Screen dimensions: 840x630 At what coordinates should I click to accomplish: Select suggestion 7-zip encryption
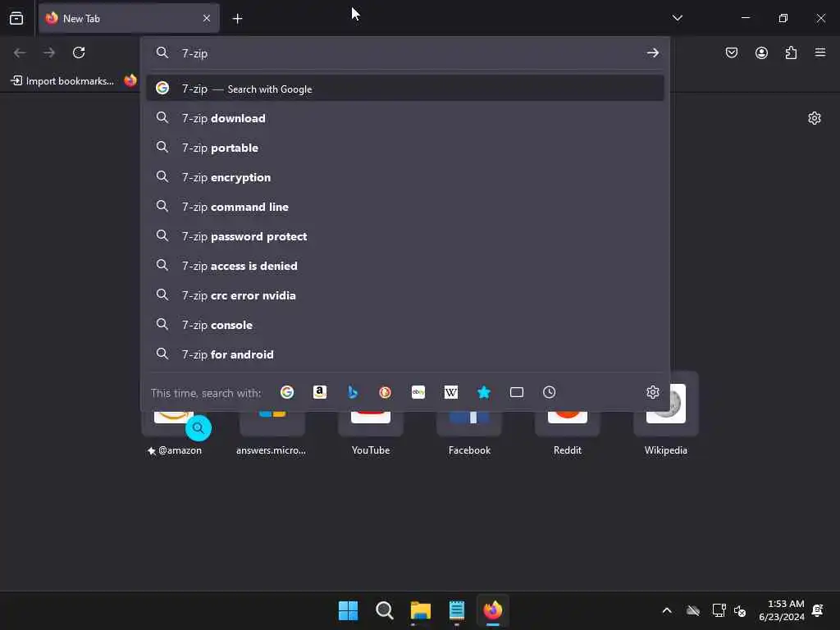(x=405, y=177)
